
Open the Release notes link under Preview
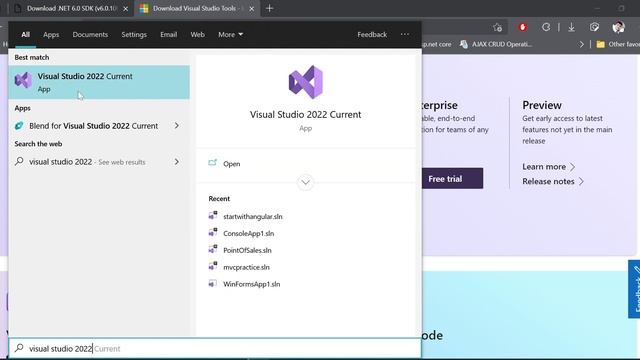[553, 181]
